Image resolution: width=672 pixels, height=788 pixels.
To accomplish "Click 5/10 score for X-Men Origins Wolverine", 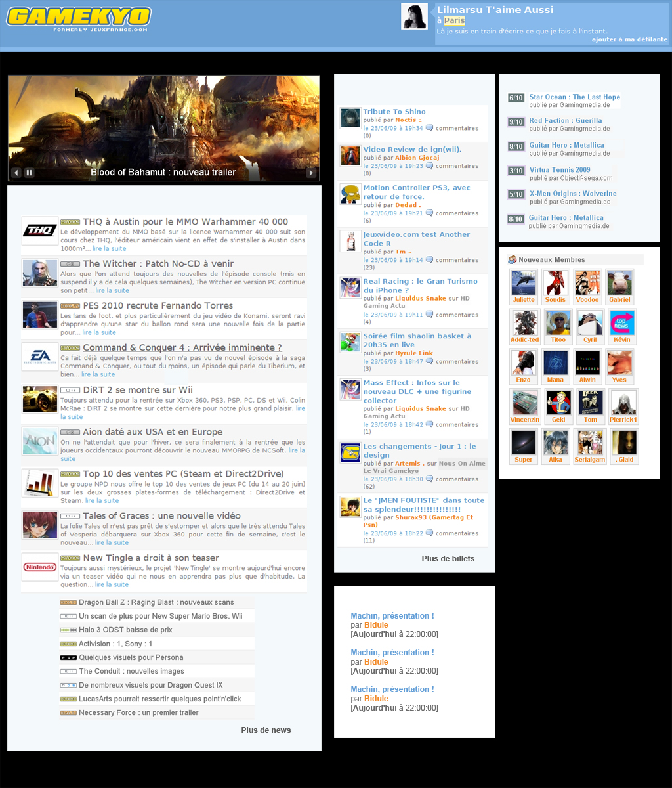I will point(516,195).
